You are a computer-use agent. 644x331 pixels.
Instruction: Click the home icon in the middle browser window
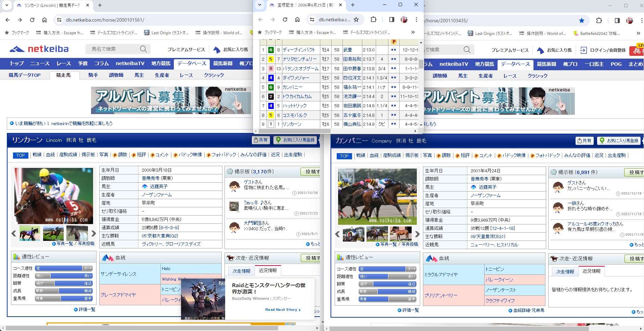tap(297, 20)
